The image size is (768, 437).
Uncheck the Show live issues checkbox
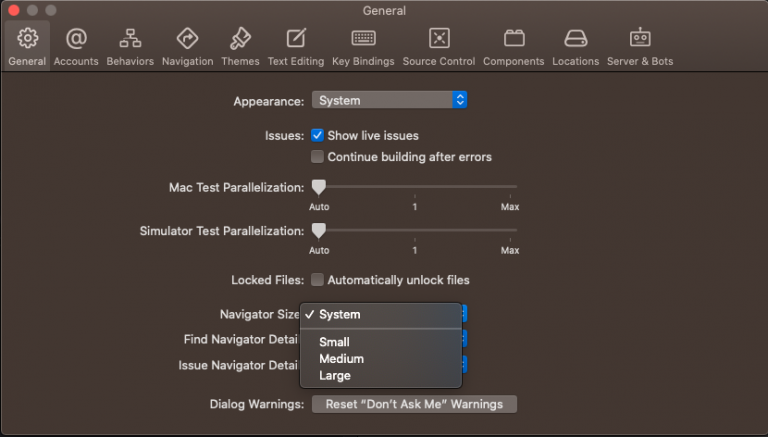(317, 135)
